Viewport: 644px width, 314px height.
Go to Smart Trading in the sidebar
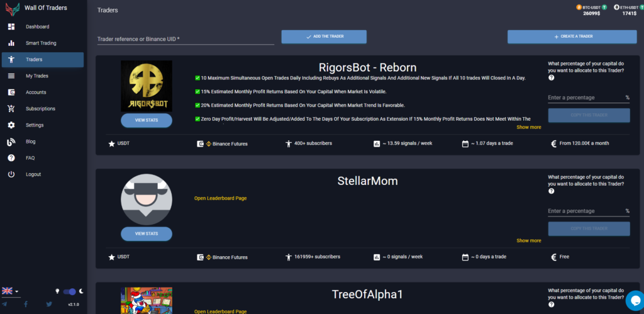(41, 43)
